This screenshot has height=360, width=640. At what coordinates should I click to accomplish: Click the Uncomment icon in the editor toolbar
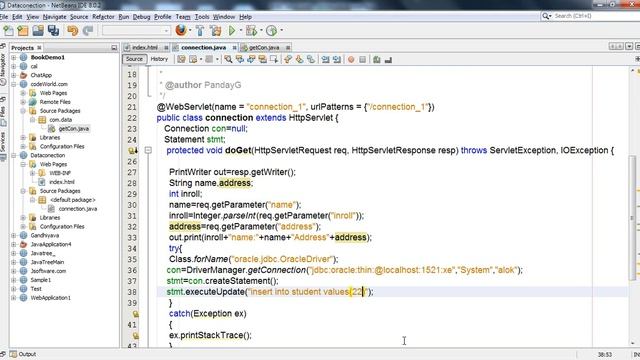coord(388,60)
